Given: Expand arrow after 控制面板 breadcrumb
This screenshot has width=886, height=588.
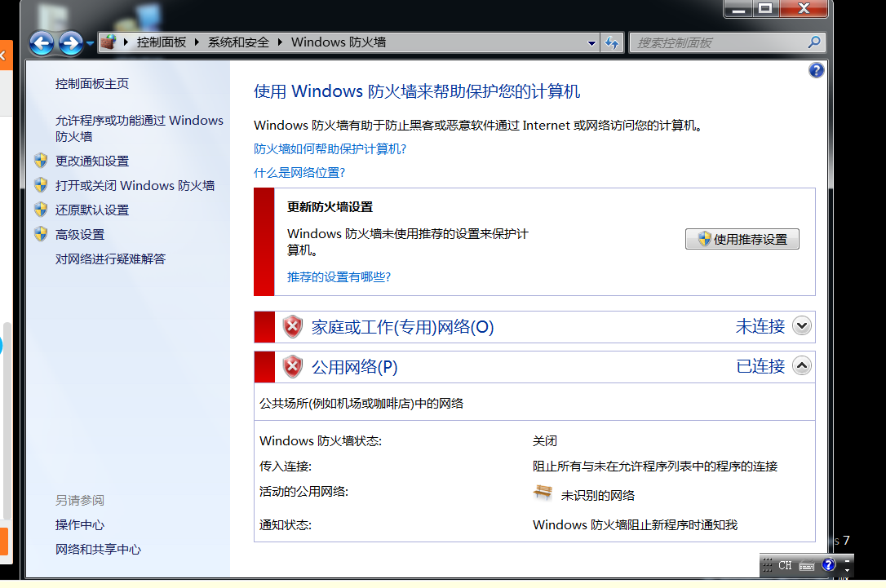Looking at the screenshot, I should (x=197, y=42).
